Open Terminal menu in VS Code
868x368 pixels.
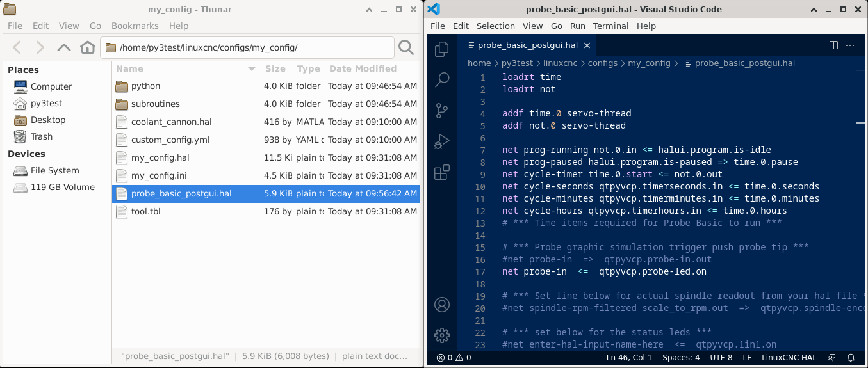tap(610, 26)
